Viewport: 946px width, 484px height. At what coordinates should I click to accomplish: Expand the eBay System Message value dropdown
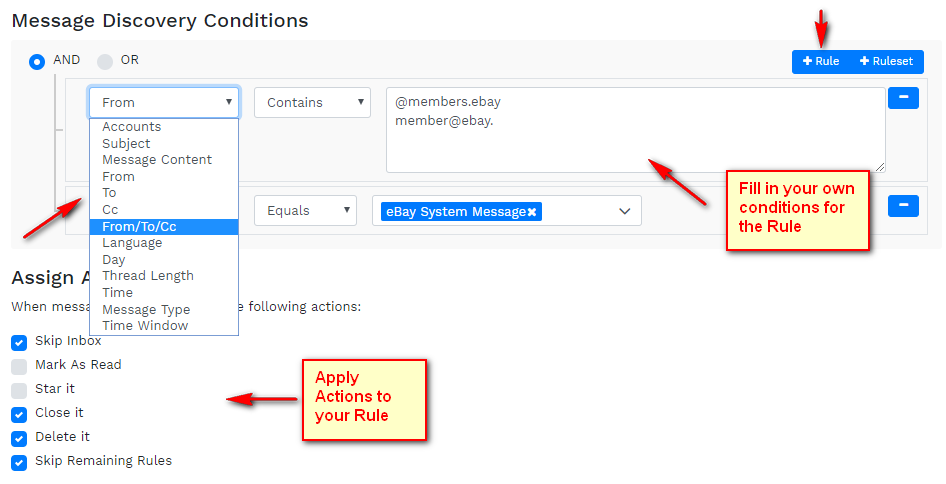(625, 211)
